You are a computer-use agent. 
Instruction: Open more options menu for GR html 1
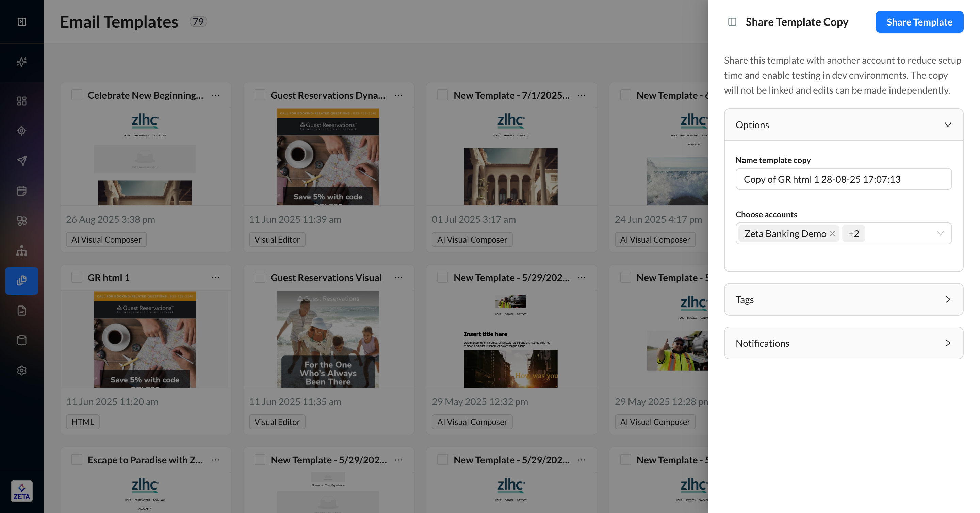click(x=216, y=278)
